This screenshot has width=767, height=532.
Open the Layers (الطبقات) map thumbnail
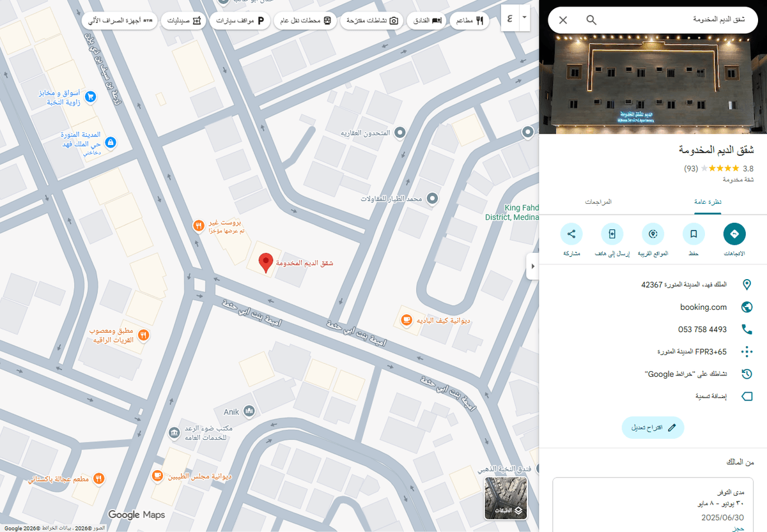(506, 498)
